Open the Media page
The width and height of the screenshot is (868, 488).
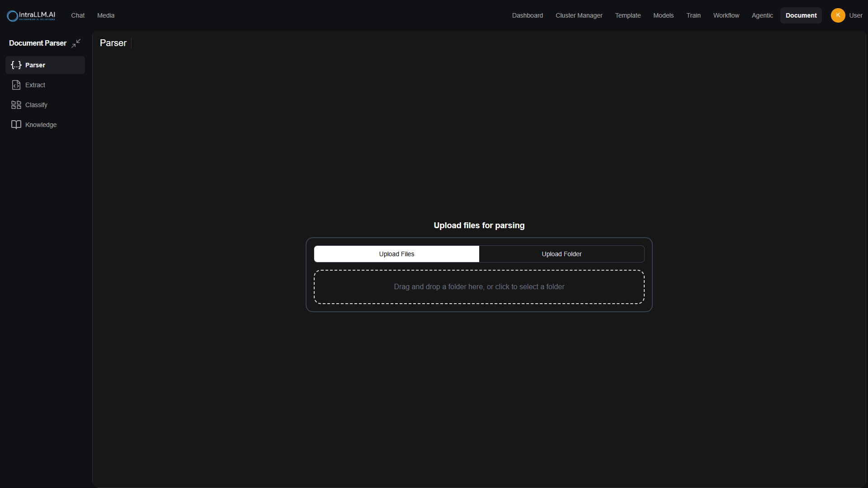[x=106, y=15]
